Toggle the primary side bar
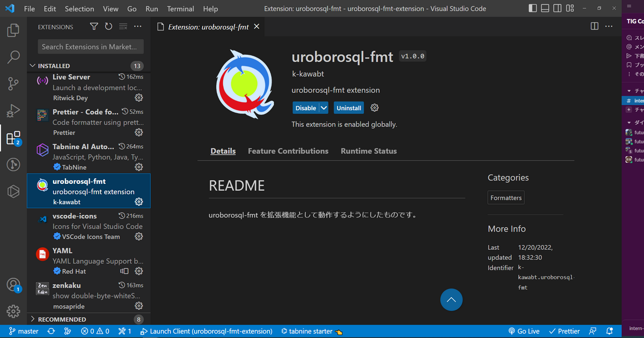The height and width of the screenshot is (338, 644). click(x=532, y=9)
